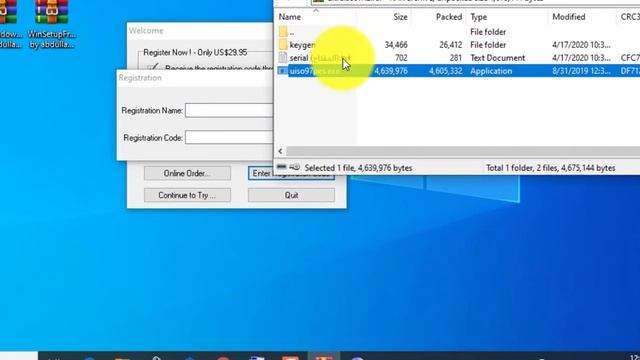Focus the Registration Name input field
Image resolution: width=640 pixels, height=360 pixels.
point(229,111)
